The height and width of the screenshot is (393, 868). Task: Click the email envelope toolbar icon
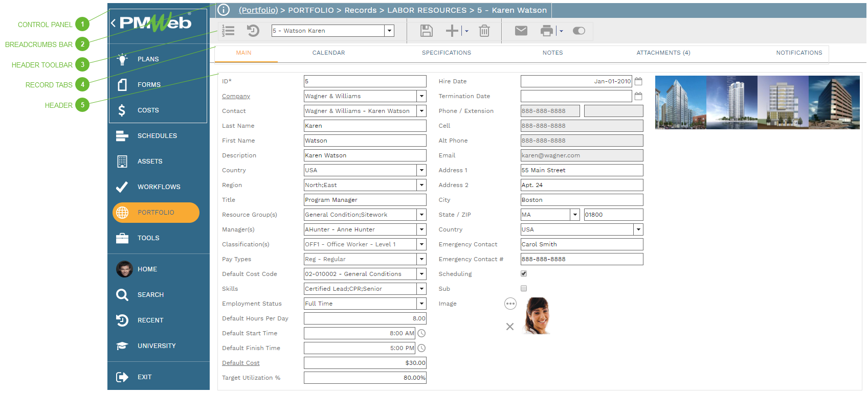521,31
